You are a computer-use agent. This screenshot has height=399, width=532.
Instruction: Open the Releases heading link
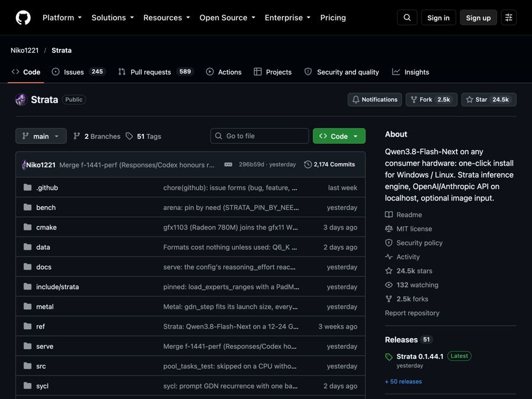point(401,340)
